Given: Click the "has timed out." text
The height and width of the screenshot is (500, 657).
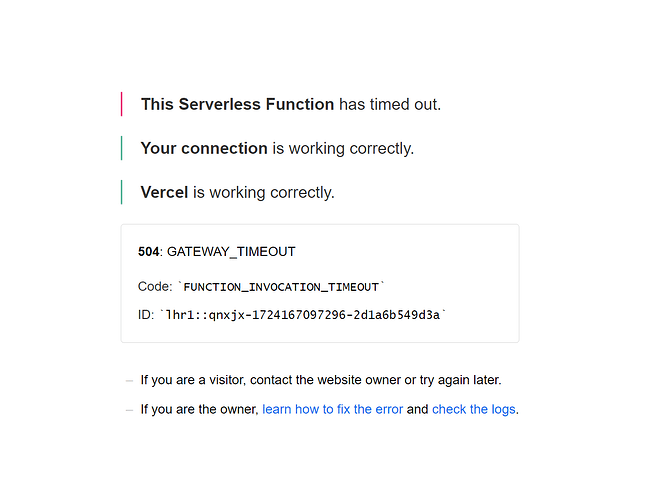Looking at the screenshot, I should pos(390,104).
